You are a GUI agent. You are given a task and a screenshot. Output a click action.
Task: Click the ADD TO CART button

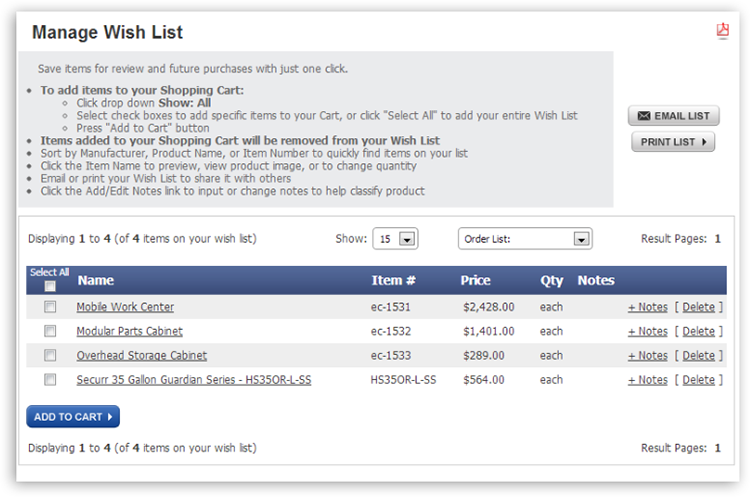73,417
